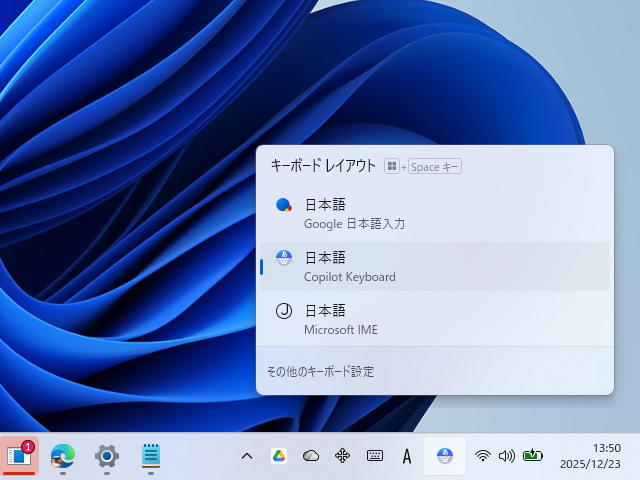This screenshot has width=640, height=480.
Task: Open OneDrive cloud tray icon
Action: 311,456
